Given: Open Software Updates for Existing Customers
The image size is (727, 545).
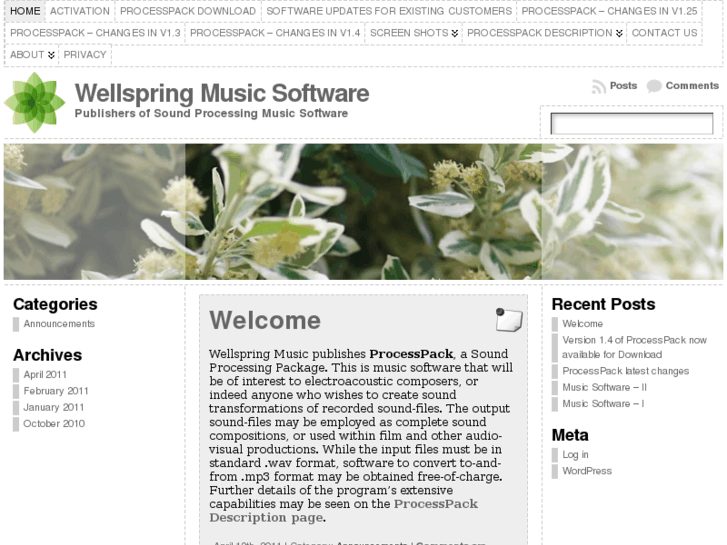Looking at the screenshot, I should pos(389,11).
